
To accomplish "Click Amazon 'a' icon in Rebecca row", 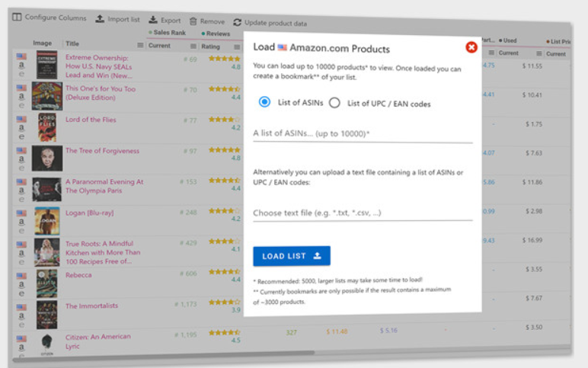I will tap(22, 284).
